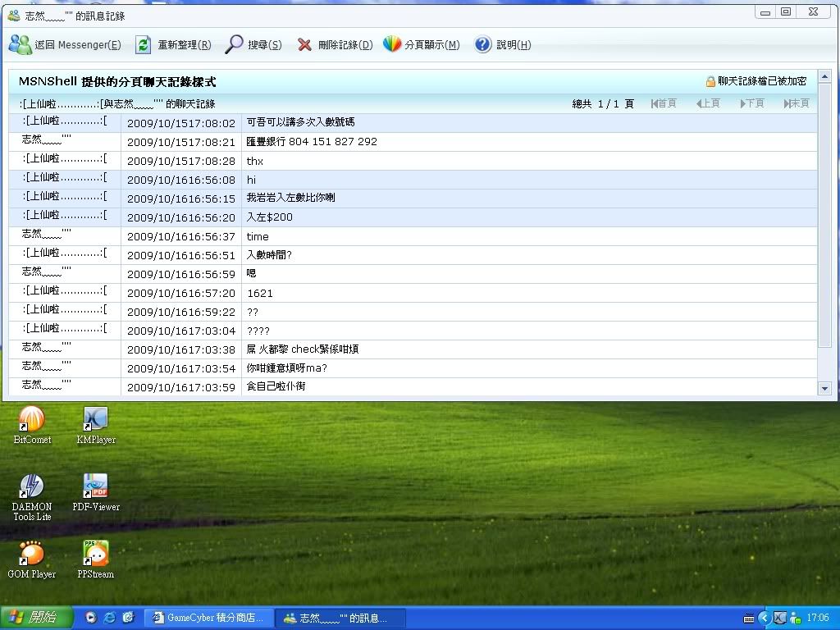The width and height of the screenshot is (840, 630).
Task: Click the message hi at 16:56:08
Action: point(251,180)
